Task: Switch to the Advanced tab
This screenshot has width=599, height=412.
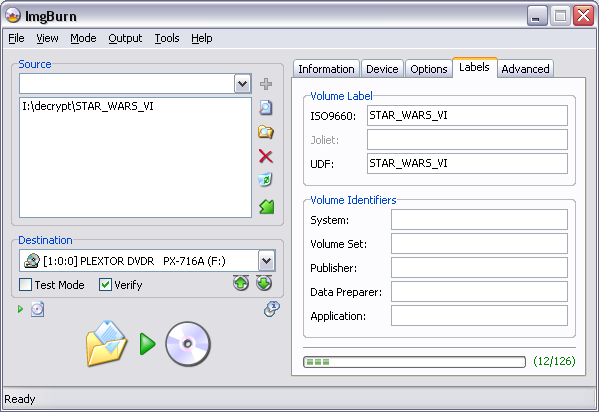Action: (x=525, y=69)
